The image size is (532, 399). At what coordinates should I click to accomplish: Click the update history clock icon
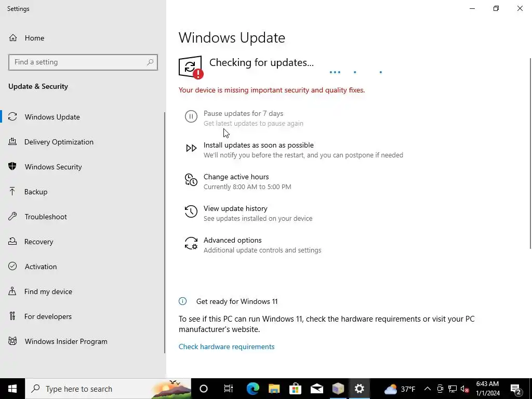[x=191, y=211]
